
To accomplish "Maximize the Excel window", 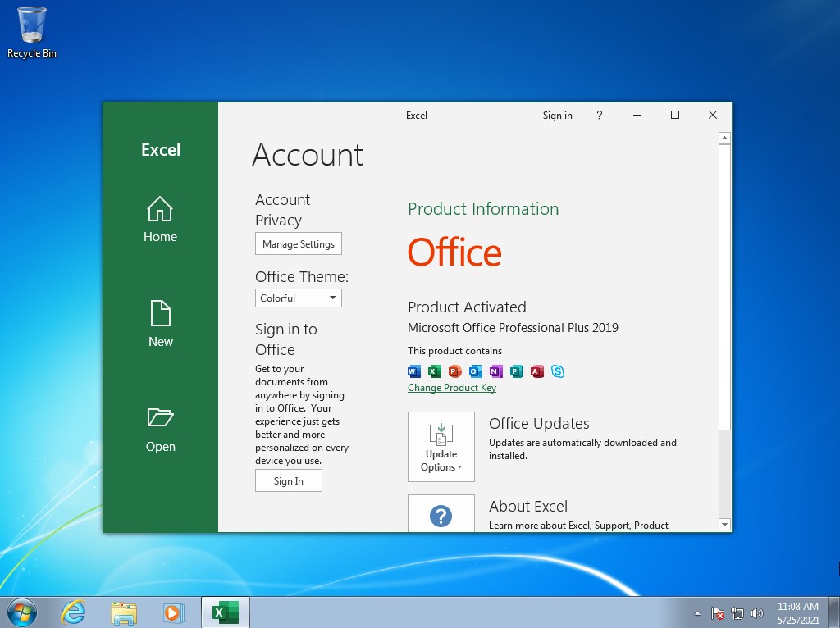I will click(x=675, y=115).
